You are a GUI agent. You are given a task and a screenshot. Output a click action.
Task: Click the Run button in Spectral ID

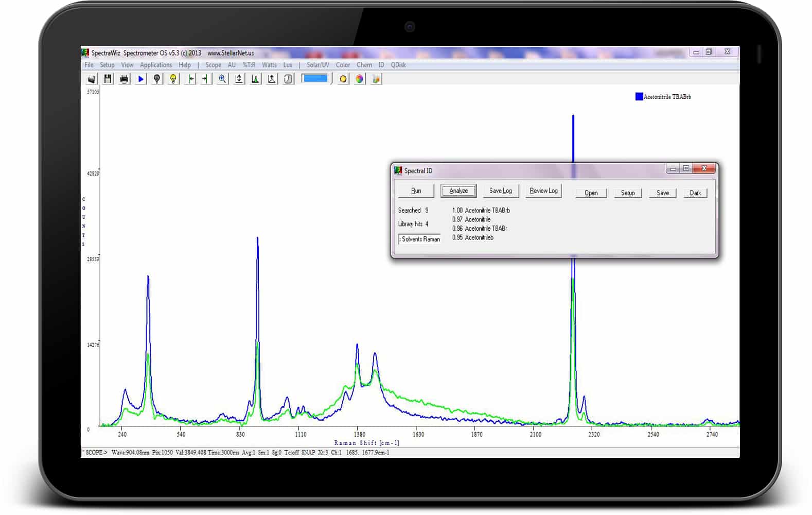(416, 191)
